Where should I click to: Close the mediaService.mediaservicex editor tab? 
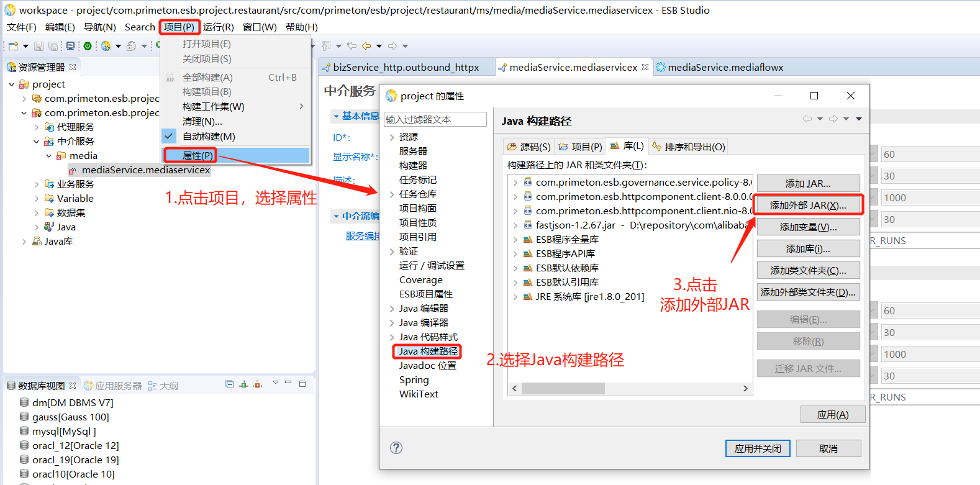[x=645, y=67]
